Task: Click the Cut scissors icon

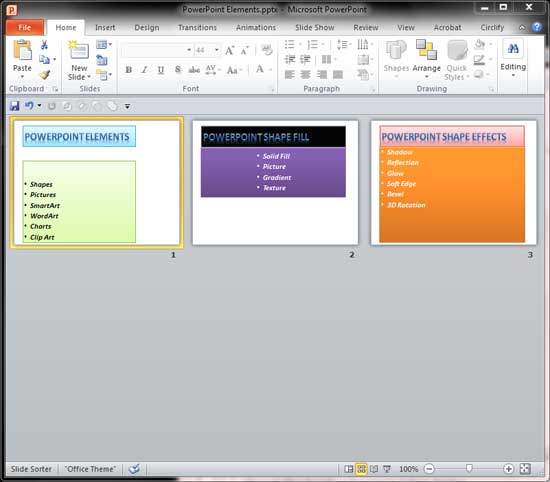Action: click(x=44, y=45)
